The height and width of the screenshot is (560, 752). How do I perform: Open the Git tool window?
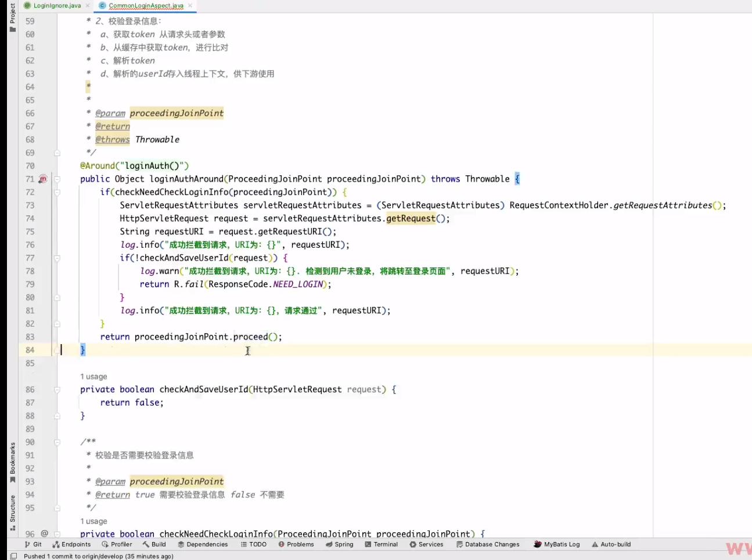[x=33, y=544]
